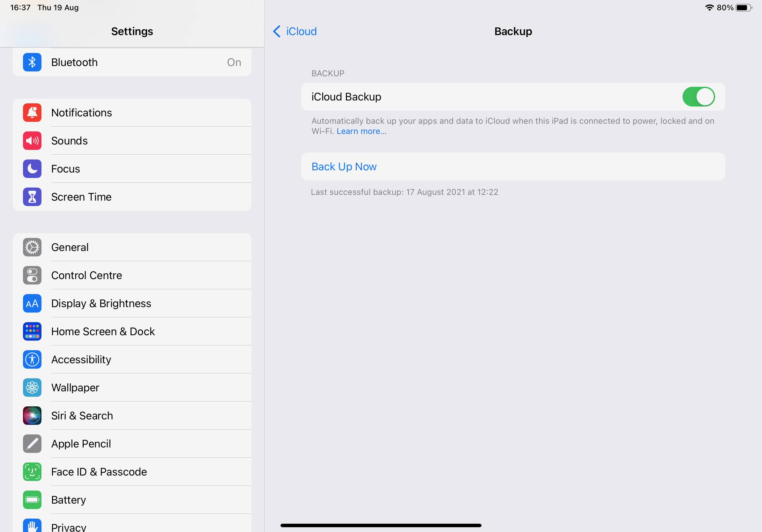Tap the Thu 19 Aug date
Screen dimensions: 762x532
(58, 7)
